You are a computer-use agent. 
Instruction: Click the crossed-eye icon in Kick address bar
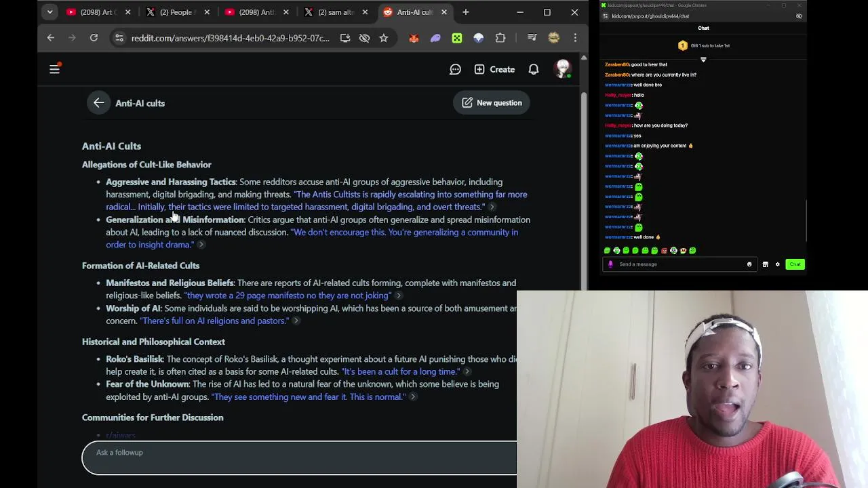point(799,16)
